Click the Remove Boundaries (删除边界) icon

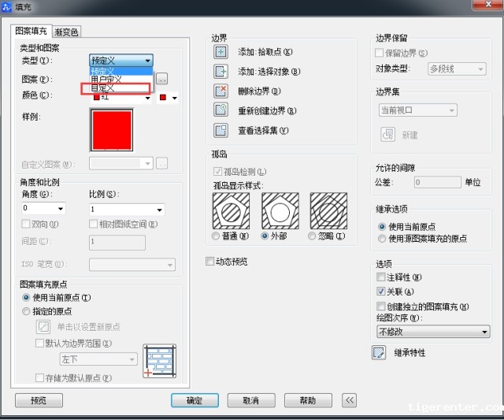click(x=220, y=91)
